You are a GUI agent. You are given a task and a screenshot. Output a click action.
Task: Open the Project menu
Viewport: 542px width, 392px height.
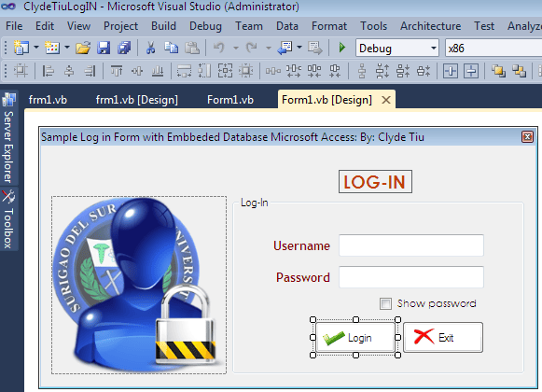coord(120,26)
